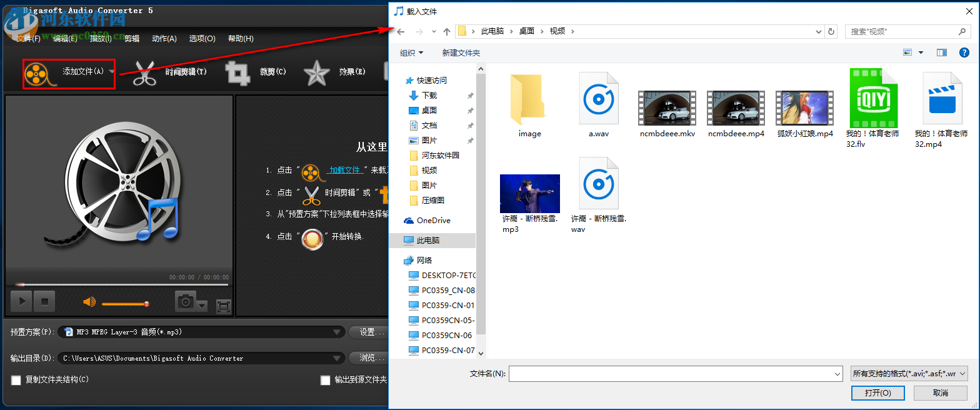Click the 打开(O) button
Image resolution: width=980 pixels, height=410 pixels.
coord(877,393)
